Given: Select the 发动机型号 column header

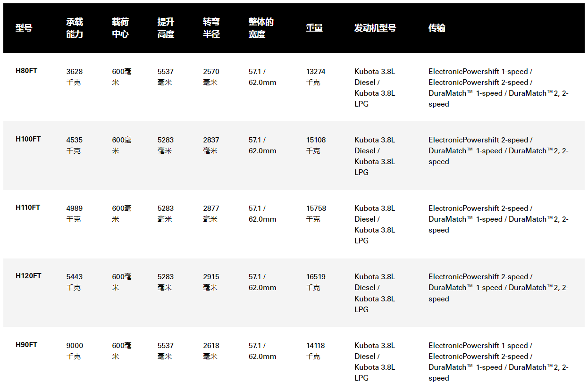Looking at the screenshot, I should tap(375, 28).
